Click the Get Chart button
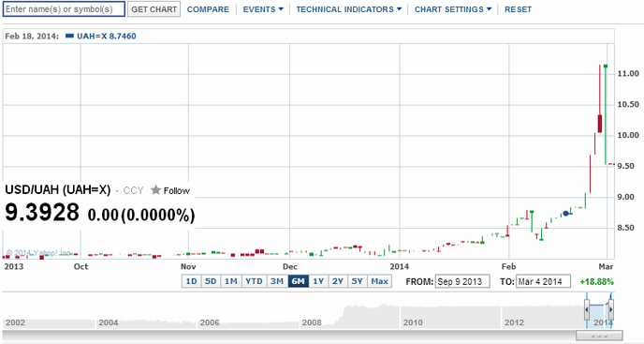The image size is (644, 344). tap(154, 9)
